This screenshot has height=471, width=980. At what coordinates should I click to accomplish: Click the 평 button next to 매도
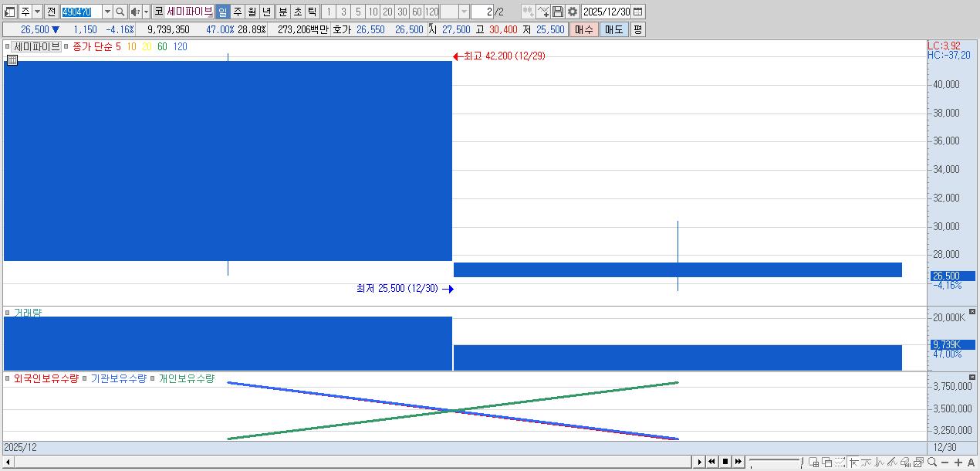click(x=637, y=29)
